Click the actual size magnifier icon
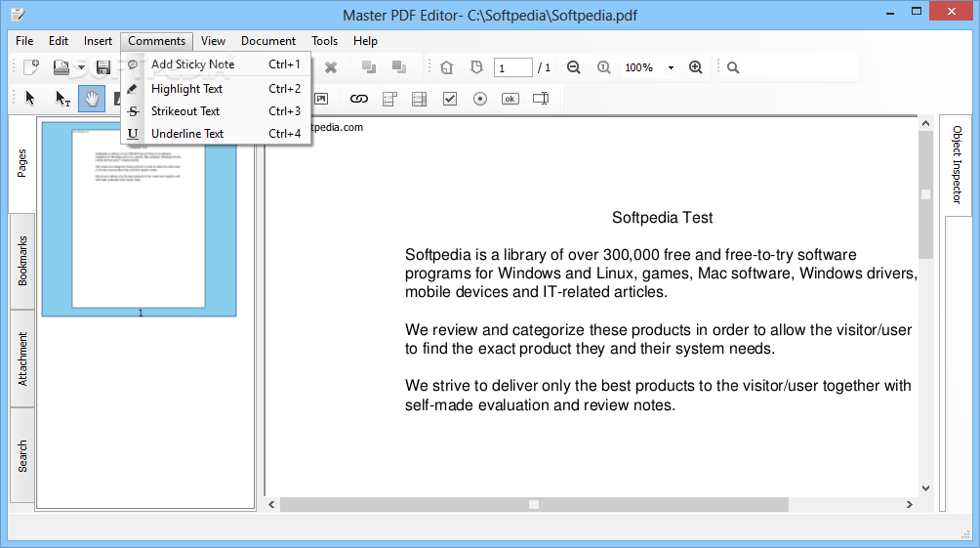The height and width of the screenshot is (548, 980). click(604, 67)
